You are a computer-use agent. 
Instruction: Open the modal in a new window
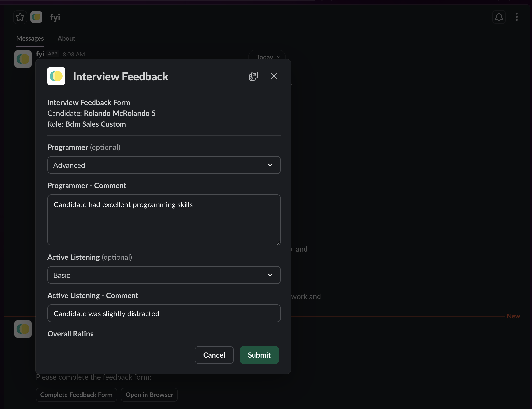pos(253,76)
